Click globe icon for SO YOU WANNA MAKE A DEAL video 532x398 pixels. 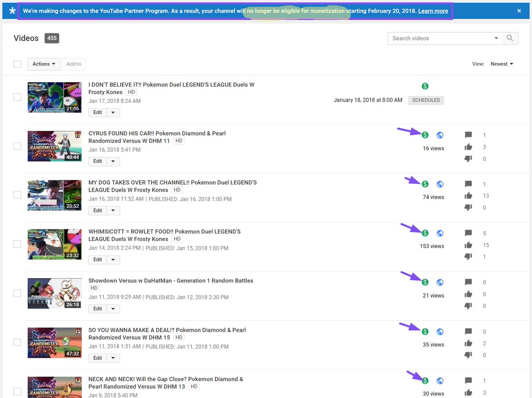[440, 331]
